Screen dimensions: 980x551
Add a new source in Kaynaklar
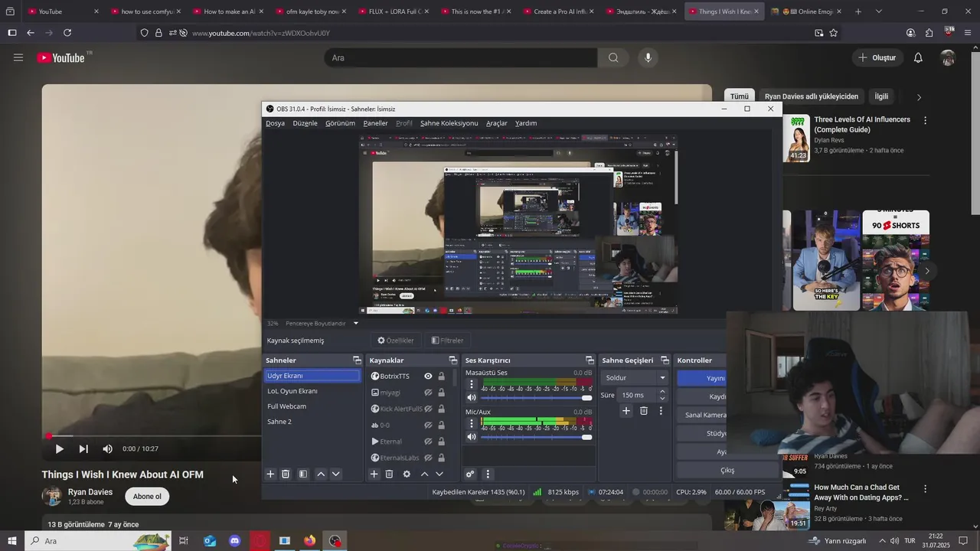pyautogui.click(x=374, y=474)
